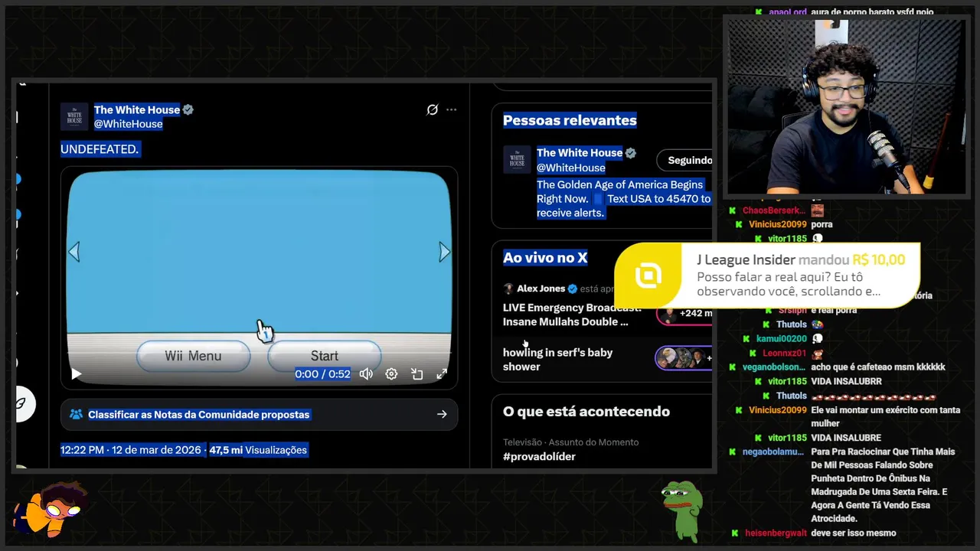This screenshot has height=551, width=980.
Task: Open The White House in 'Pessoas relevantes'
Action: pos(580,153)
